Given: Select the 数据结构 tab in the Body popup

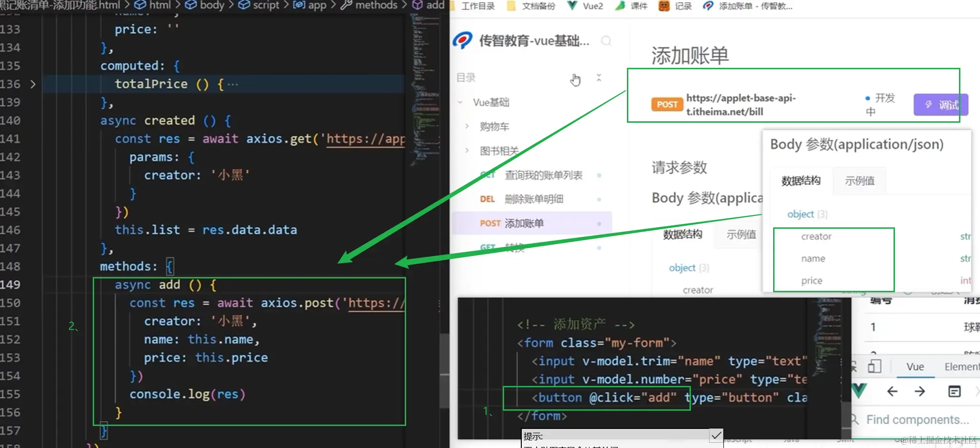Looking at the screenshot, I should (801, 181).
